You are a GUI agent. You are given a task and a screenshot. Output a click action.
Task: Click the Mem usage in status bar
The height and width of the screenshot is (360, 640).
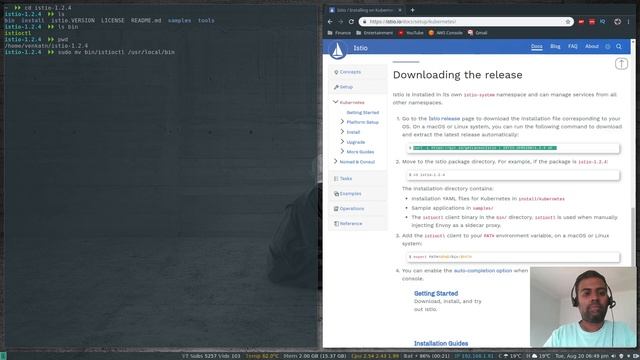[x=315, y=356]
